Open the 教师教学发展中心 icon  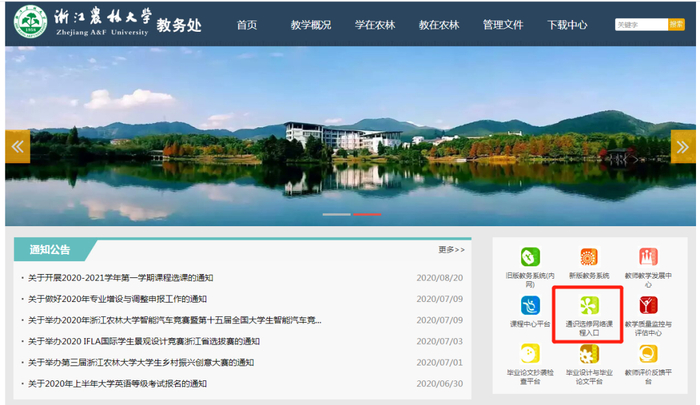pyautogui.click(x=648, y=257)
